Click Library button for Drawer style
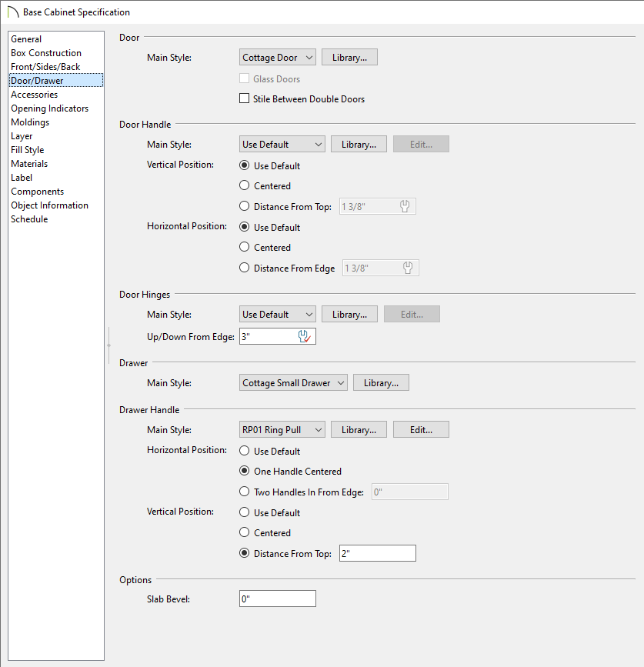The image size is (644, 667). [x=381, y=383]
